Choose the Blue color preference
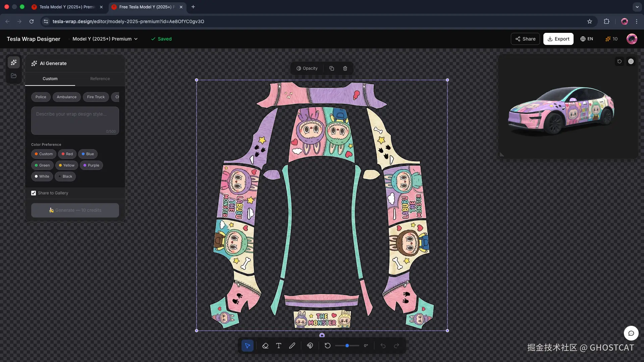644x362 pixels. pyautogui.click(x=88, y=154)
